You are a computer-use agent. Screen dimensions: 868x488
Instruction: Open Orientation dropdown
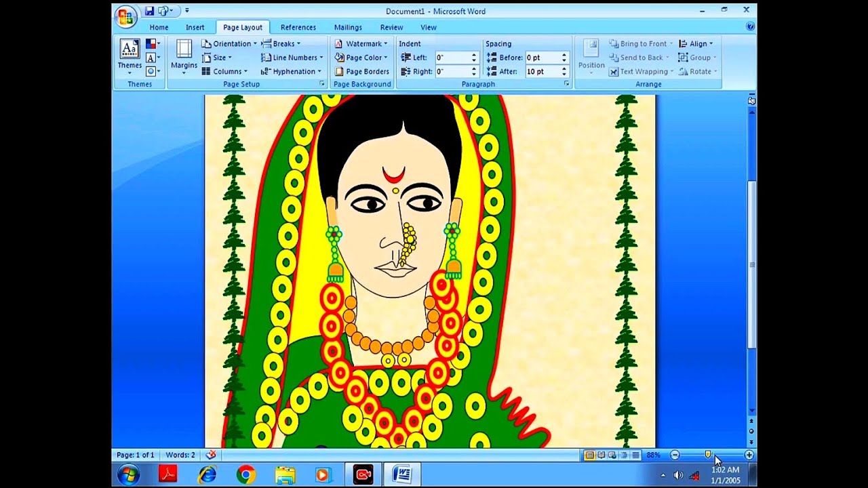229,44
